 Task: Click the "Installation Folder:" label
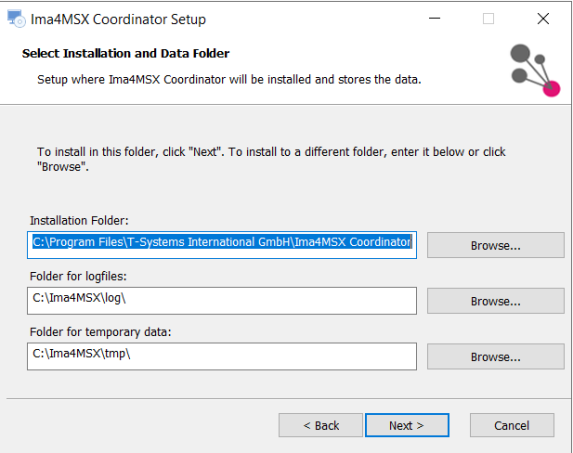pyautogui.click(x=79, y=221)
